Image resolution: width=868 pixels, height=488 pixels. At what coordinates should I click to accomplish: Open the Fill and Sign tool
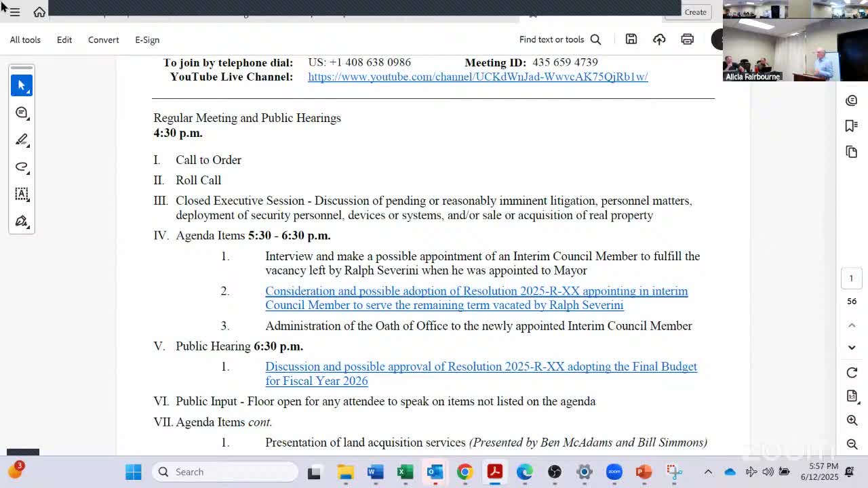pos(22,221)
